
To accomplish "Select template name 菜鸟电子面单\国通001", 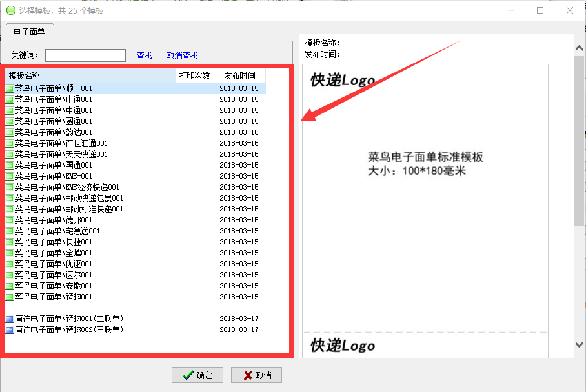I will pyautogui.click(x=54, y=165).
